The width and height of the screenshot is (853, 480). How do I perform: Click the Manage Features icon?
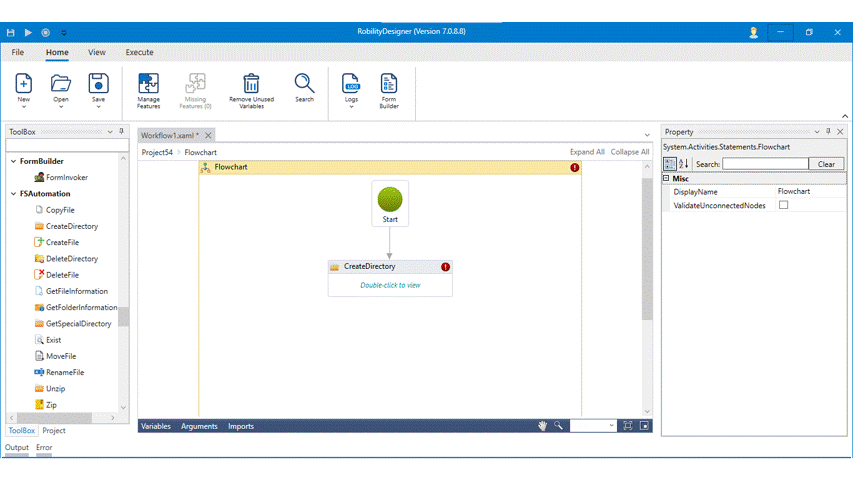click(148, 84)
